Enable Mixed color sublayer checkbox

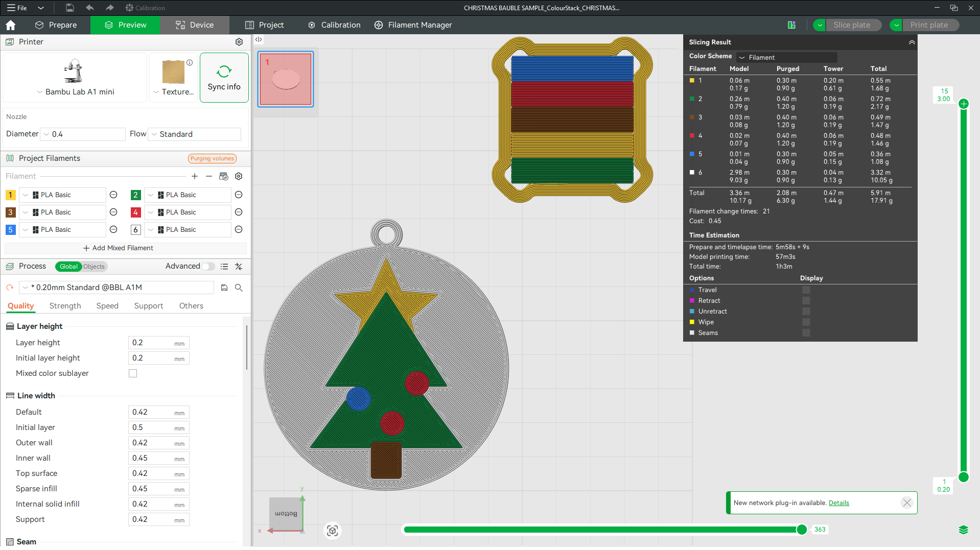[133, 373]
